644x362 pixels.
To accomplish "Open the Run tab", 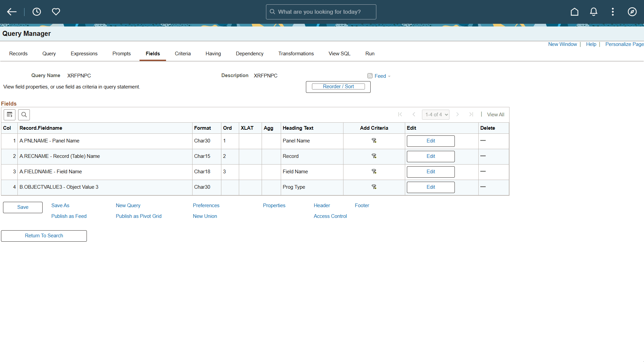I will point(370,54).
